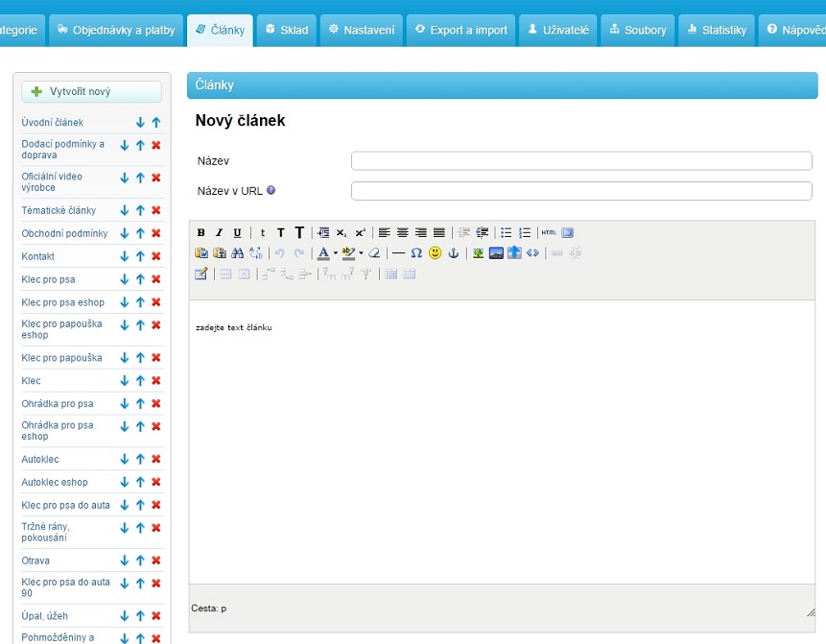Toggle underline formatting in editor
The height and width of the screenshot is (644, 826).
[x=237, y=232]
